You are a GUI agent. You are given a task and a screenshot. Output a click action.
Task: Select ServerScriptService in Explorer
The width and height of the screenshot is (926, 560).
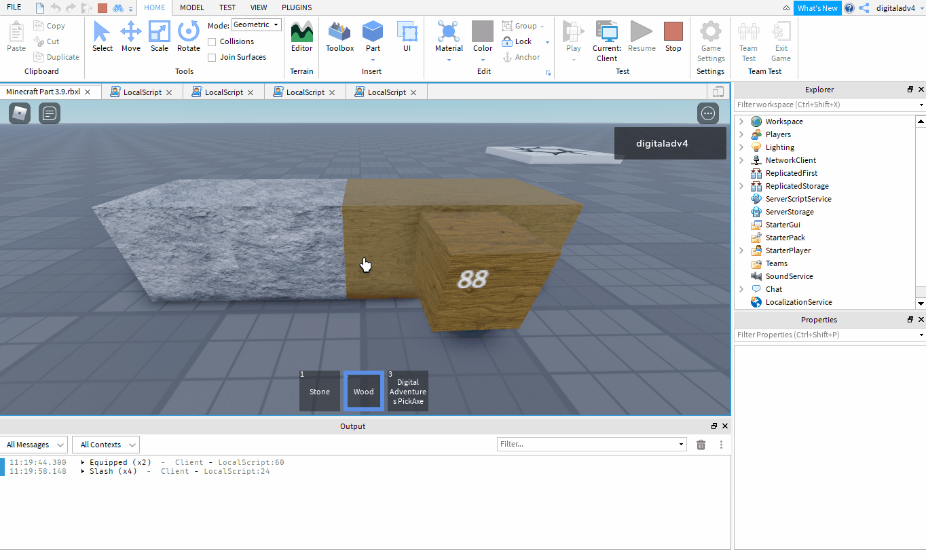pos(798,199)
